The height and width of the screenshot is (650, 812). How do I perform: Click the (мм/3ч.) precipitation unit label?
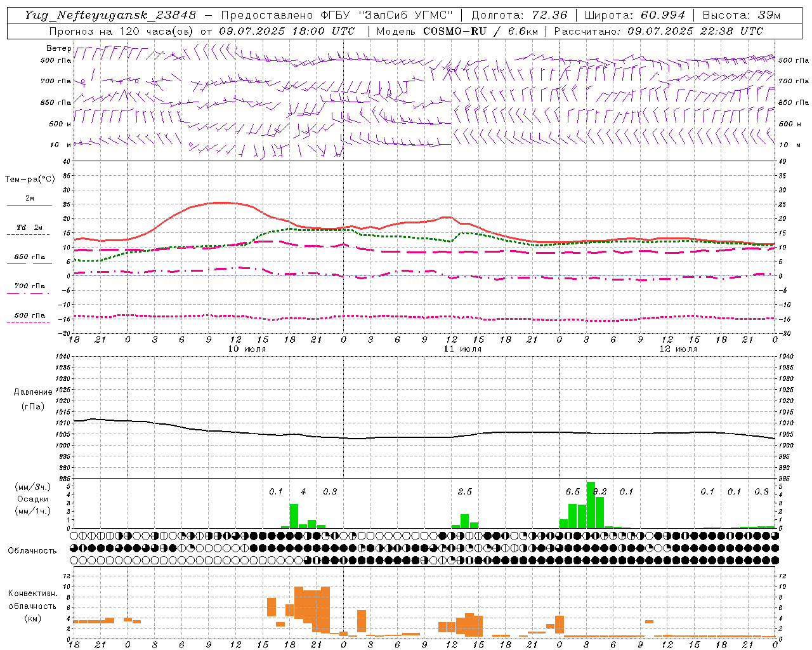click(x=33, y=487)
